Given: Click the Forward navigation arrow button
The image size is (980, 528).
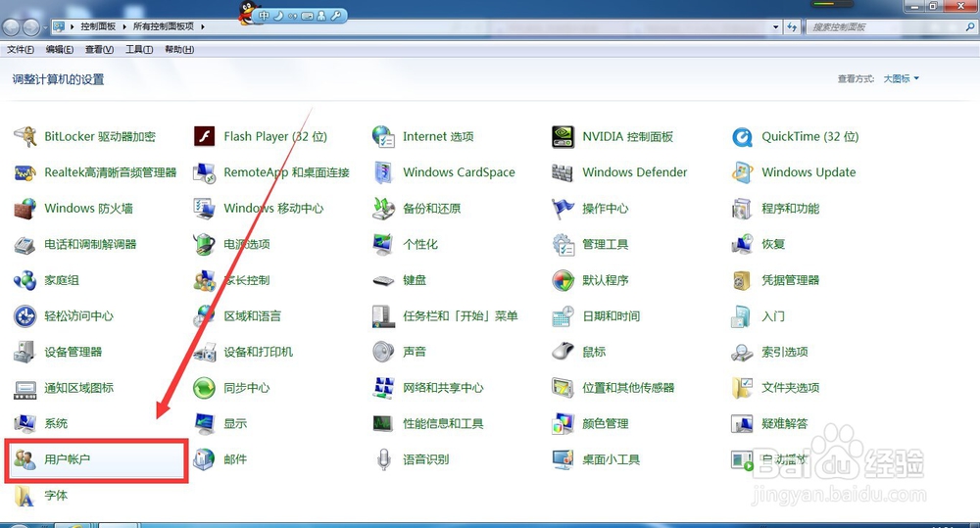Looking at the screenshot, I should coord(31,26).
